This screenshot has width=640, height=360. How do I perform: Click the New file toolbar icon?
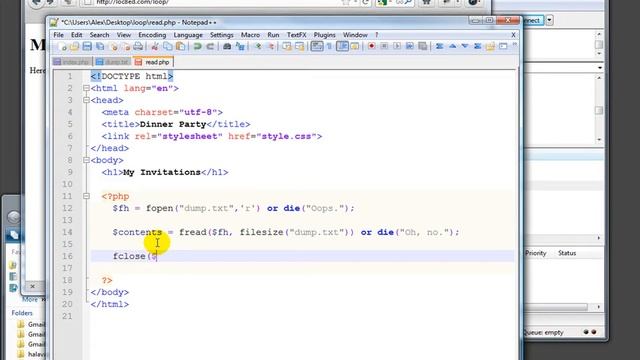tap(62, 47)
